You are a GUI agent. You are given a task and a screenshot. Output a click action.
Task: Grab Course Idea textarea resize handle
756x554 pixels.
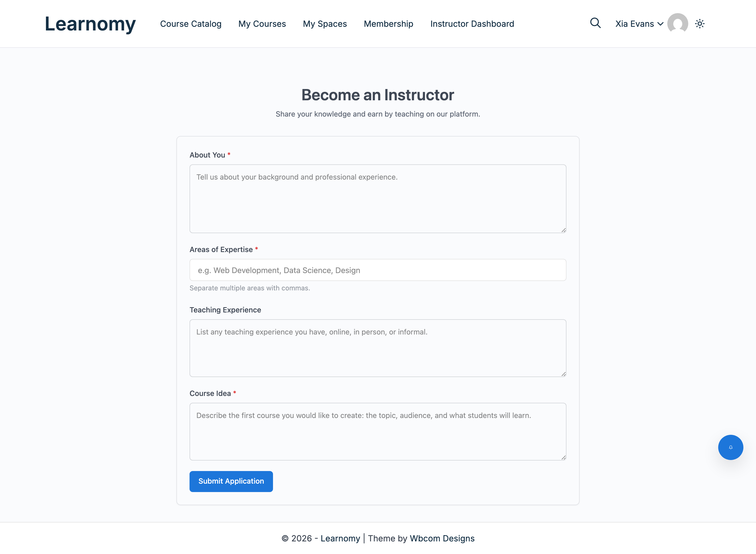point(564,457)
